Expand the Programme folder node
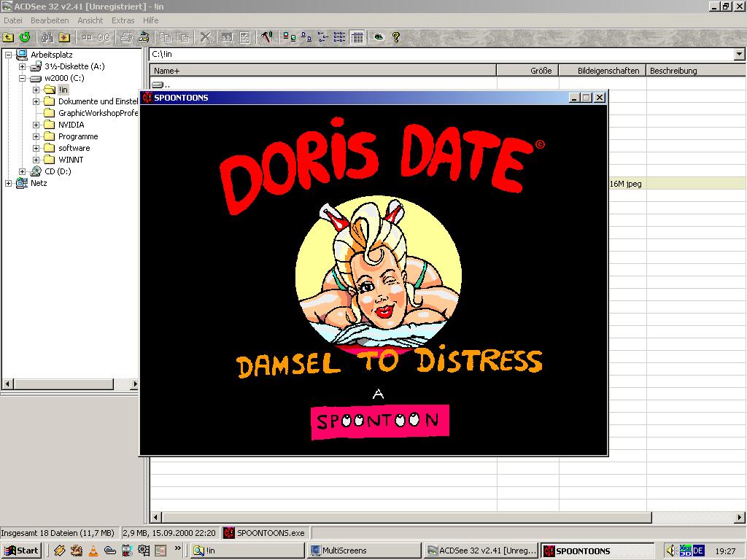This screenshot has width=747, height=560. pos(36,136)
